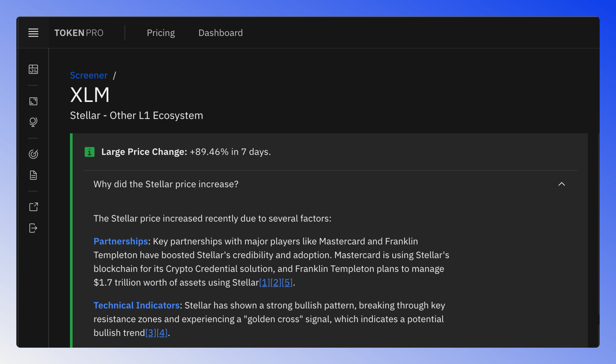Click the external link icon in sidebar

tap(33, 206)
